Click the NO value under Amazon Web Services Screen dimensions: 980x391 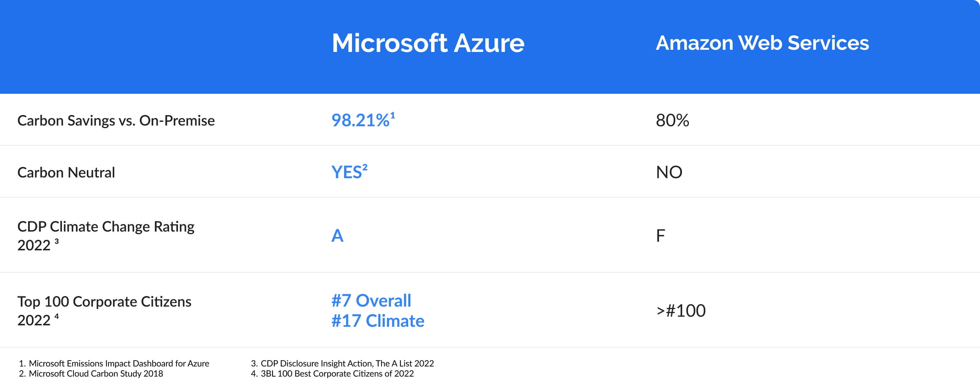[x=669, y=172]
